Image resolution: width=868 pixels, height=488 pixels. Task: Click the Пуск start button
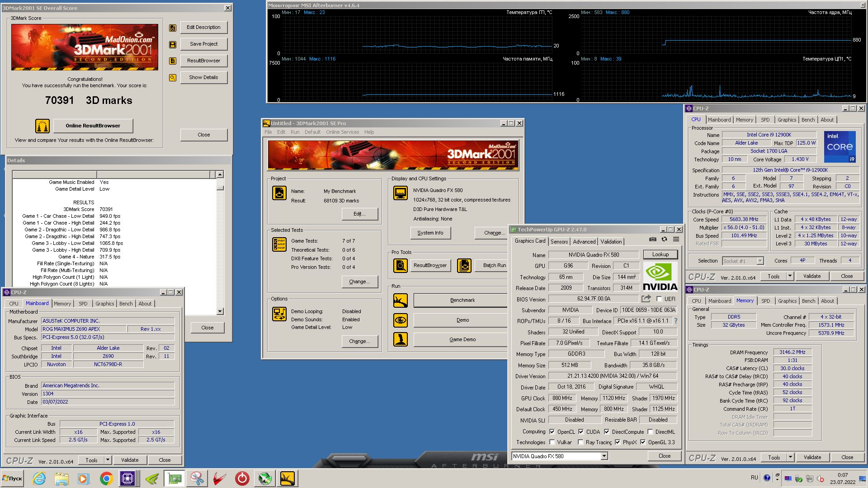coord(12,479)
